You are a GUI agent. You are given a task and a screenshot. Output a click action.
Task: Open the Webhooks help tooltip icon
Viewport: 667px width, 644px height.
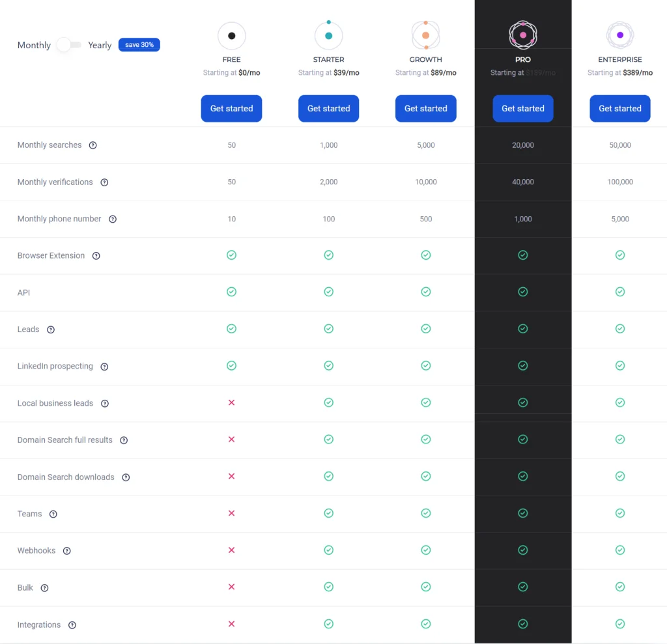[x=67, y=551]
